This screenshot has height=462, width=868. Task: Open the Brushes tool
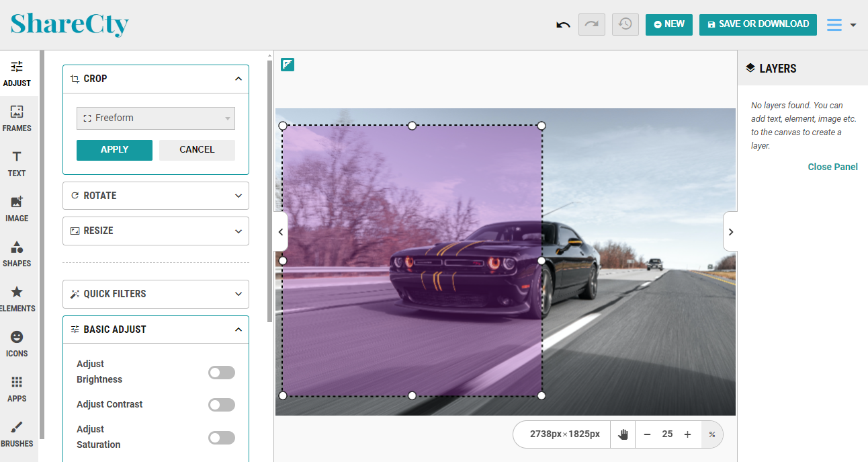coord(17,432)
